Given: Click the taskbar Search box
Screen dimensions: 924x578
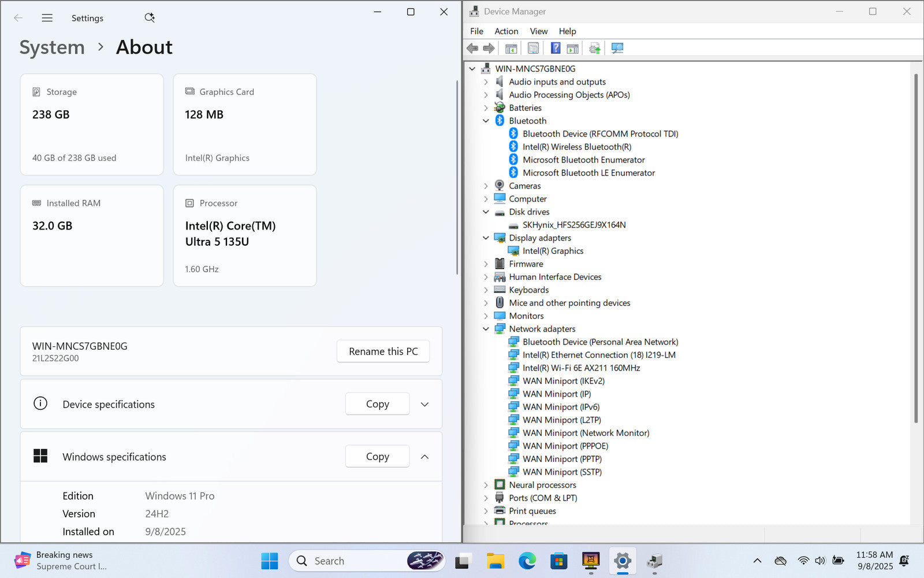Looking at the screenshot, I should pyautogui.click(x=368, y=561).
